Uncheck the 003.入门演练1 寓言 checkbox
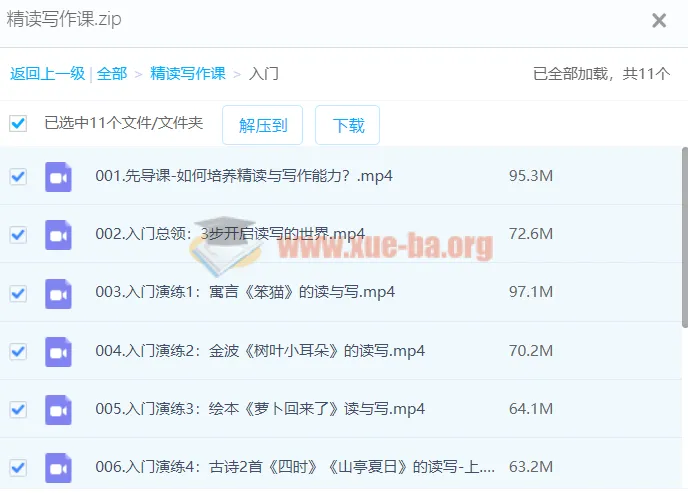 pyautogui.click(x=18, y=293)
